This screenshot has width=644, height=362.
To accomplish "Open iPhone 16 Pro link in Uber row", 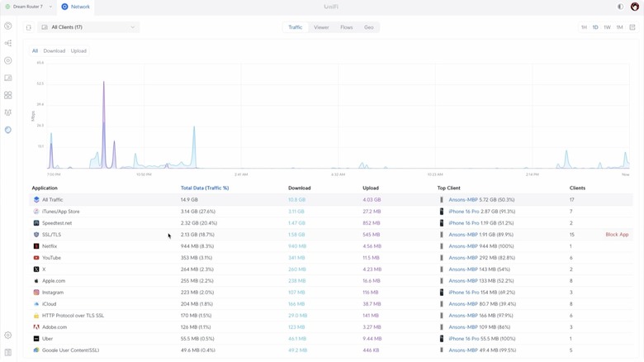I will pyautogui.click(x=464, y=339).
